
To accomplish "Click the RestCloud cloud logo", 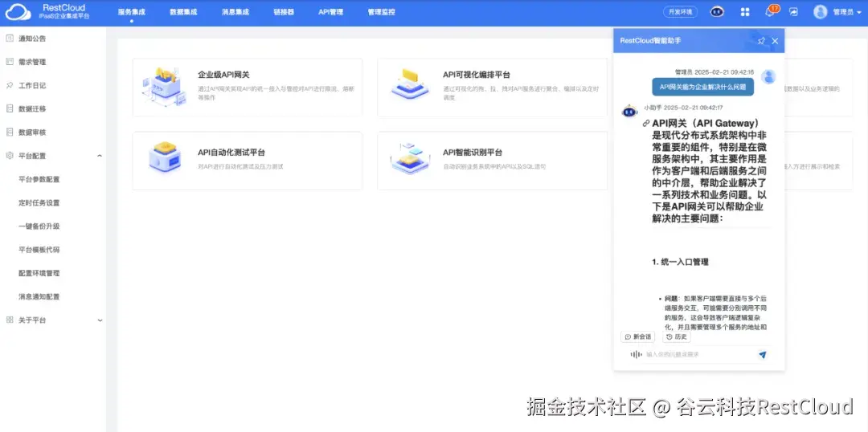I will pos(18,12).
